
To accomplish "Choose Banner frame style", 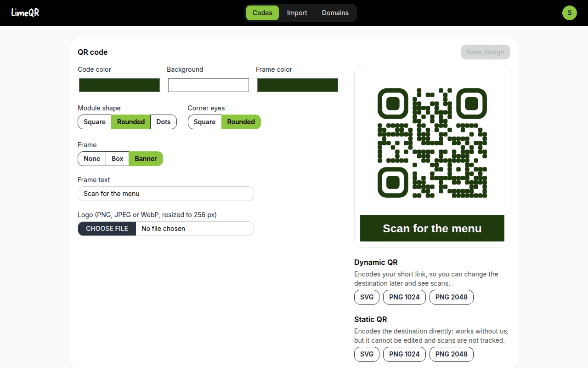I will (x=146, y=159).
